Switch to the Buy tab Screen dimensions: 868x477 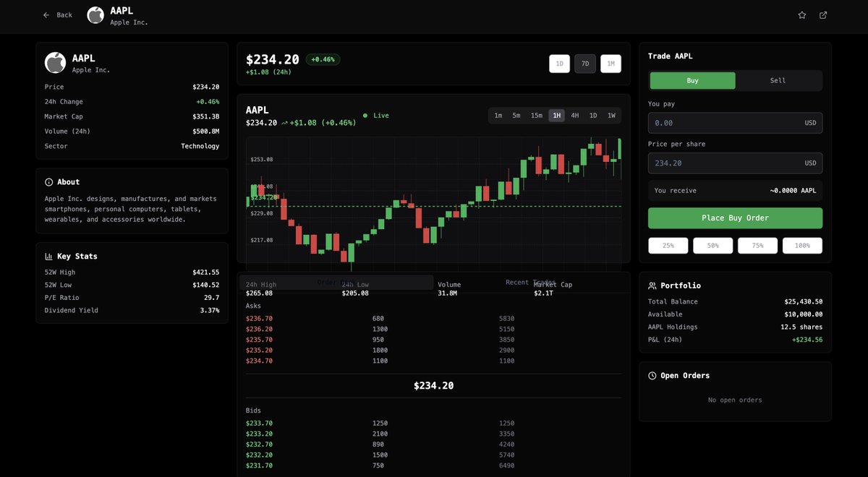point(692,80)
